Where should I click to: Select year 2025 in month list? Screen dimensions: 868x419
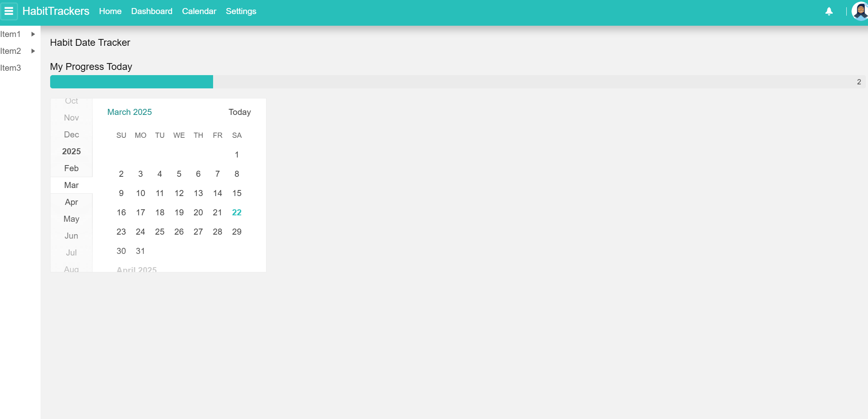71,151
